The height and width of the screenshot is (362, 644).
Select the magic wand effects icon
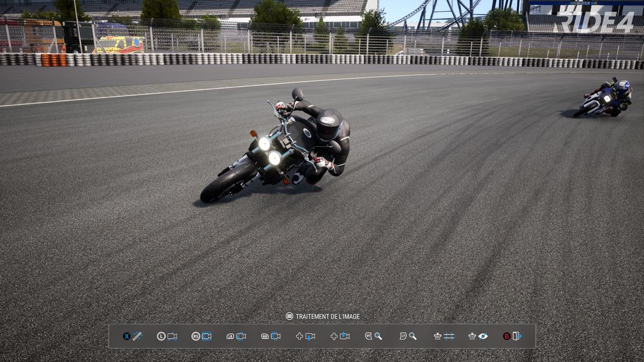138,336
